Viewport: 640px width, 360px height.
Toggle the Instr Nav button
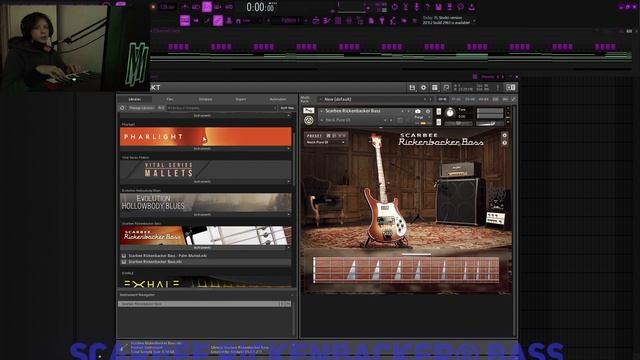coord(287,108)
